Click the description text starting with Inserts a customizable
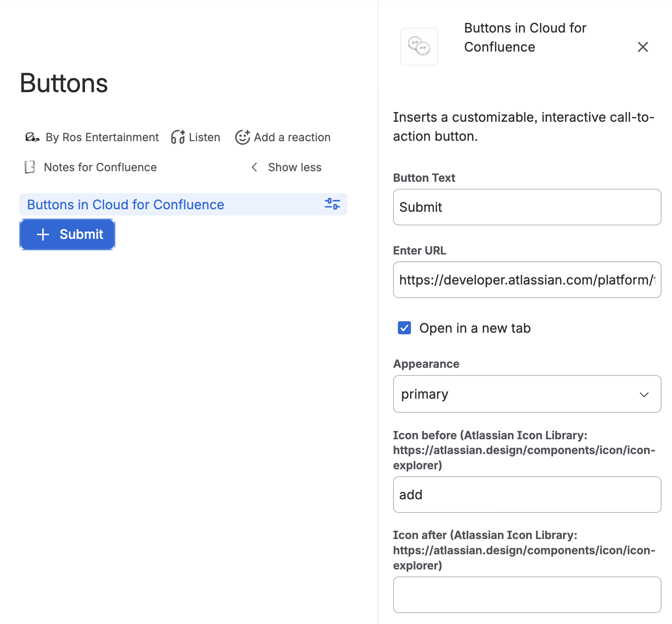 pos(524,126)
